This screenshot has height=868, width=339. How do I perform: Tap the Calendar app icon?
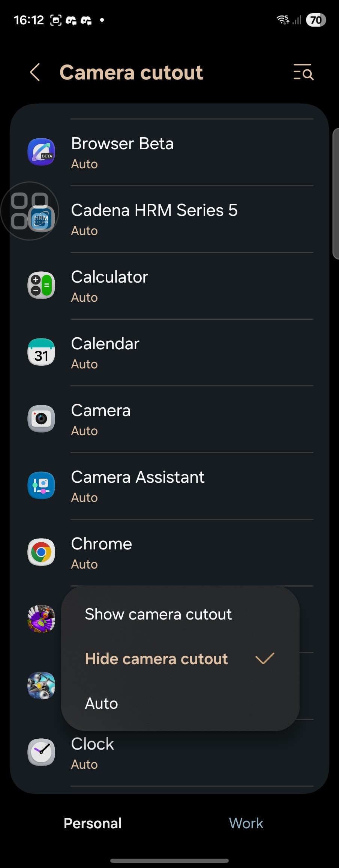(41, 352)
